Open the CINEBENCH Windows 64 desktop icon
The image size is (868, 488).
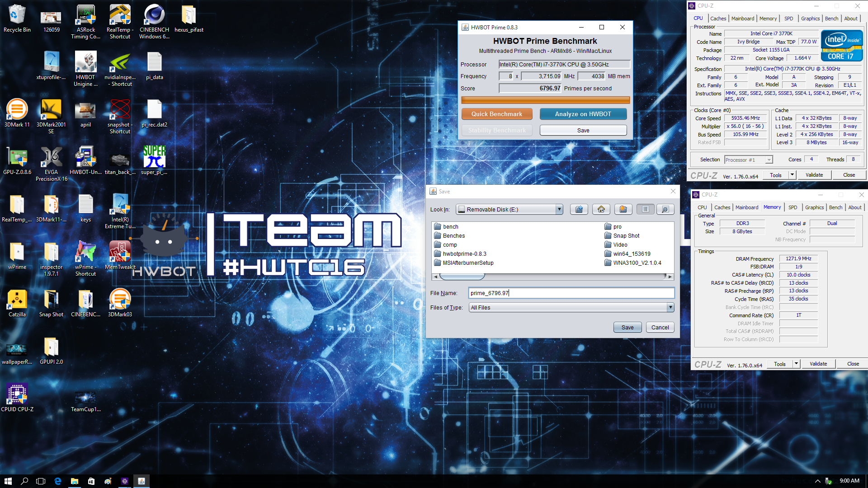154,22
